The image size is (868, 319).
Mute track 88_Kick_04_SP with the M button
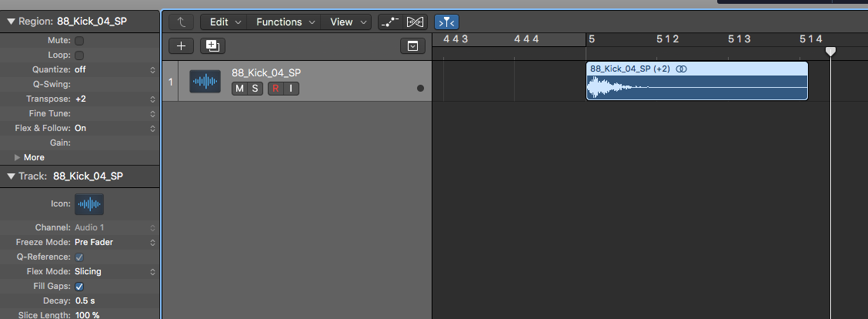click(x=239, y=89)
